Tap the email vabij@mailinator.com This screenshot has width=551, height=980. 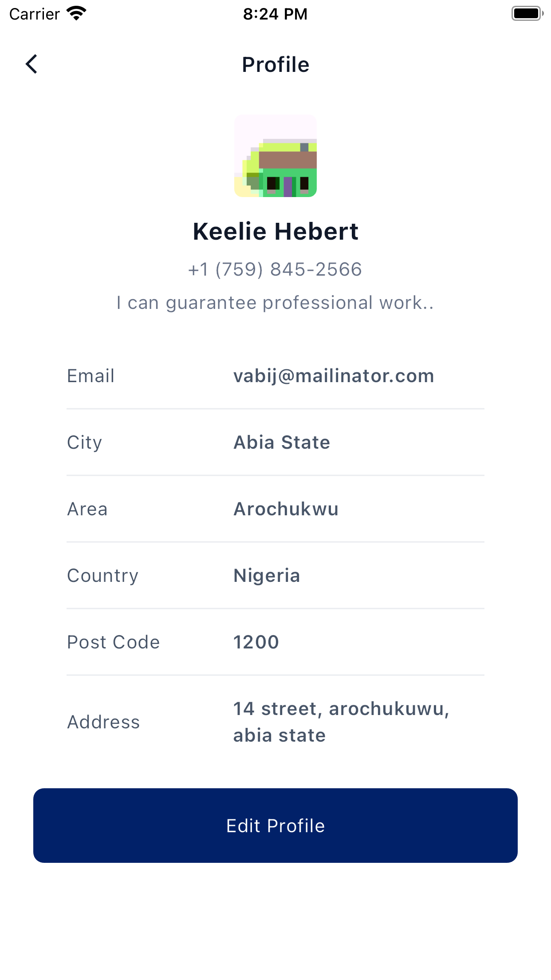tap(334, 376)
